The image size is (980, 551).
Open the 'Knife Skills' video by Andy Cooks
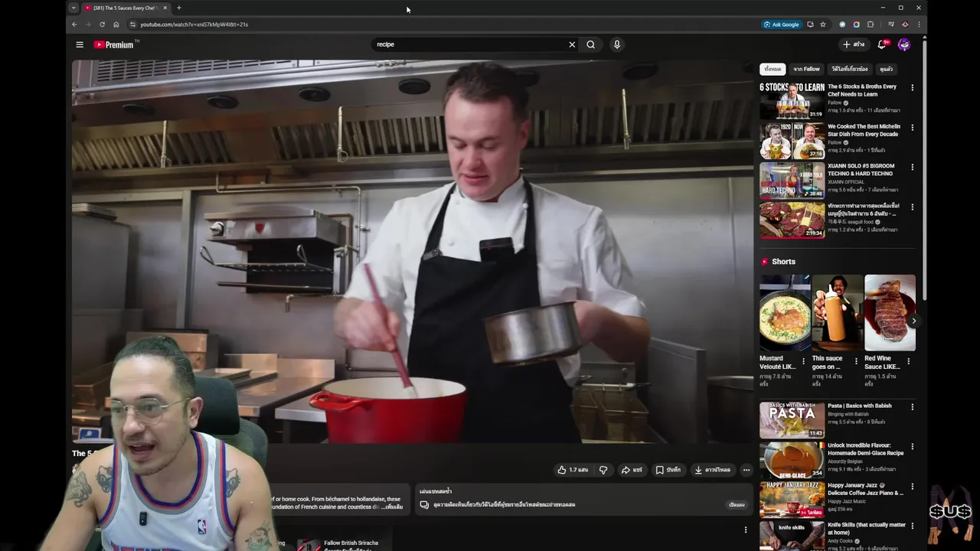[x=792, y=536]
